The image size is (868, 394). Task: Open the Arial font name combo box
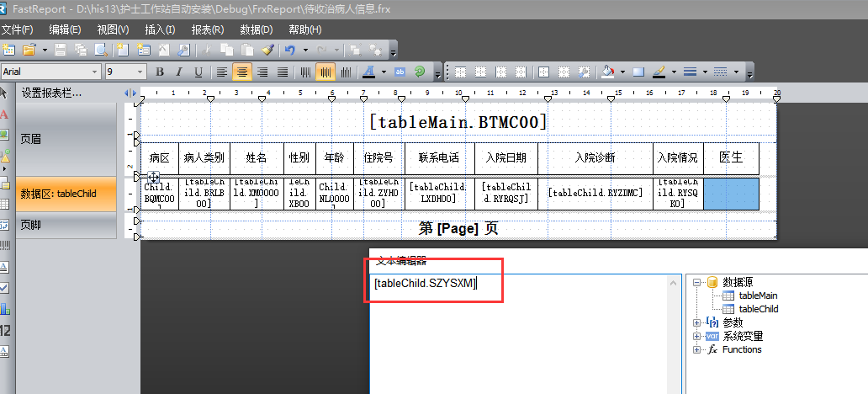pos(50,72)
